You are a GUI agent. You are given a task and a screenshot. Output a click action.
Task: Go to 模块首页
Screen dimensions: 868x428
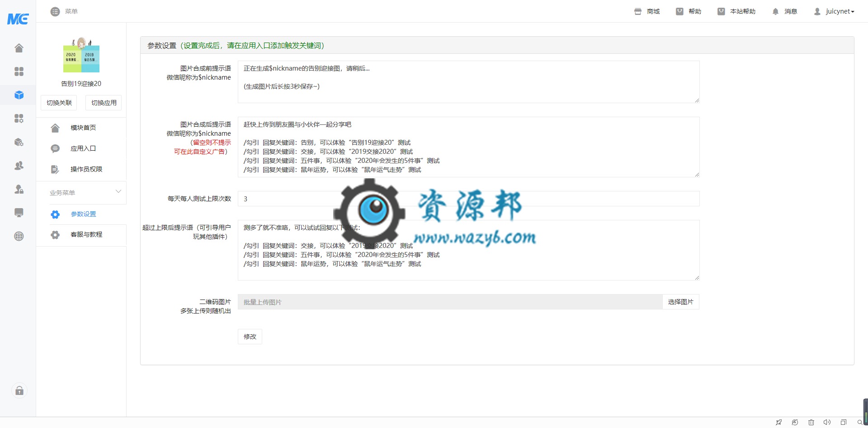(83, 128)
